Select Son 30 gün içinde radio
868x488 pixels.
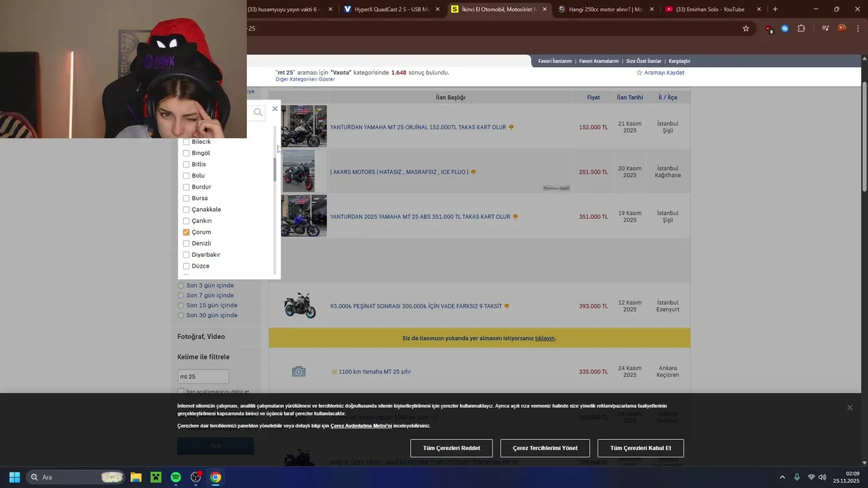181,315
